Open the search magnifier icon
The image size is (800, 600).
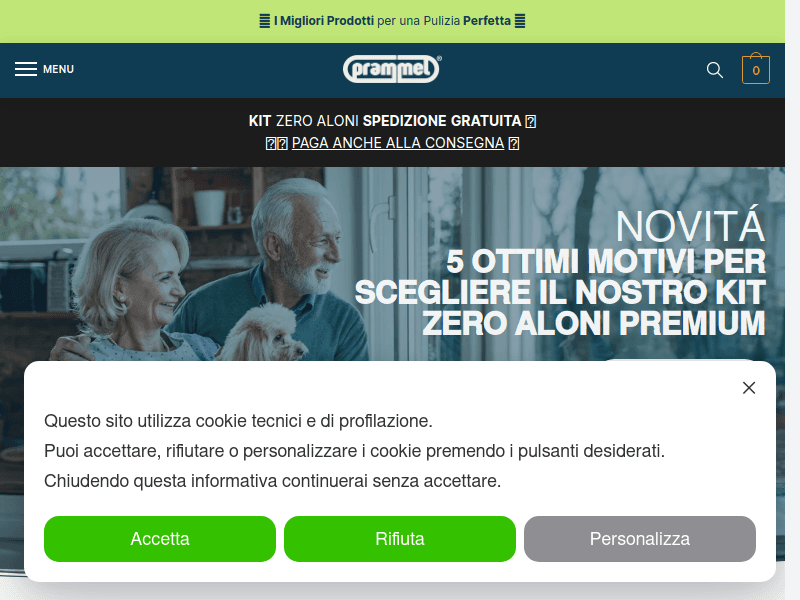point(715,70)
